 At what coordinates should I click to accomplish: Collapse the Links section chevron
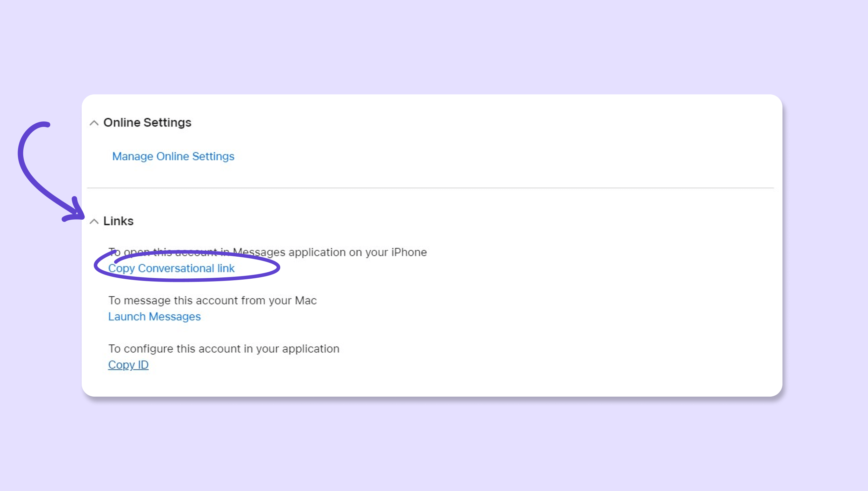point(94,222)
